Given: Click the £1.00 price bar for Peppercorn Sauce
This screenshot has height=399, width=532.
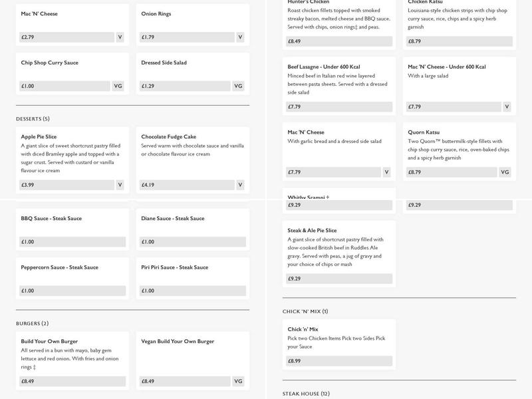Looking at the screenshot, I should (x=72, y=291).
